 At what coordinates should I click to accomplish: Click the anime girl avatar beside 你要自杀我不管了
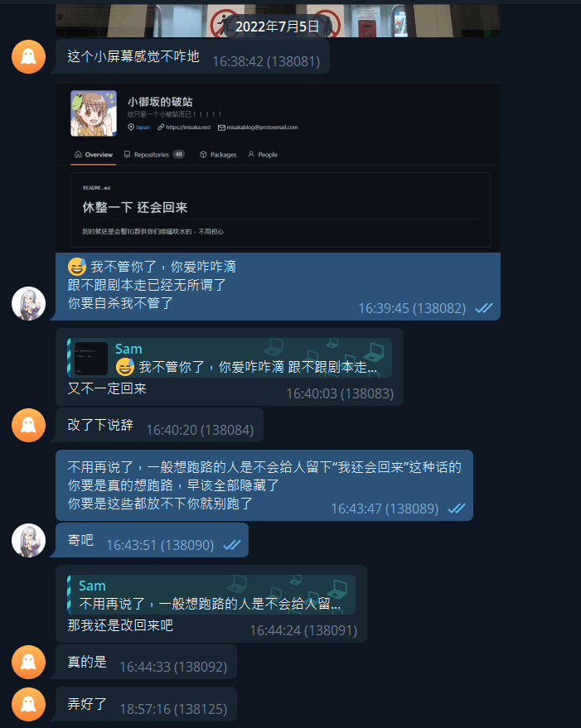pyautogui.click(x=28, y=304)
